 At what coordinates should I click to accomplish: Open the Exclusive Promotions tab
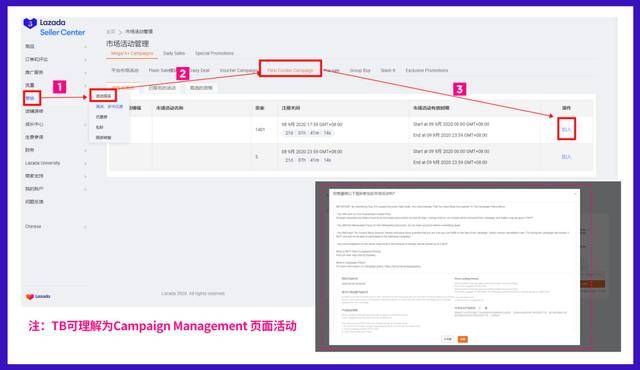(427, 71)
